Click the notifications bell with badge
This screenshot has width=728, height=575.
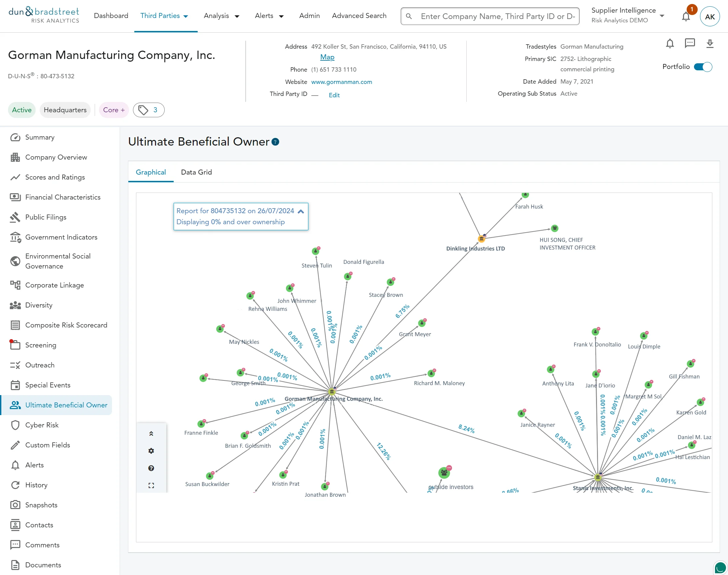[x=686, y=16]
